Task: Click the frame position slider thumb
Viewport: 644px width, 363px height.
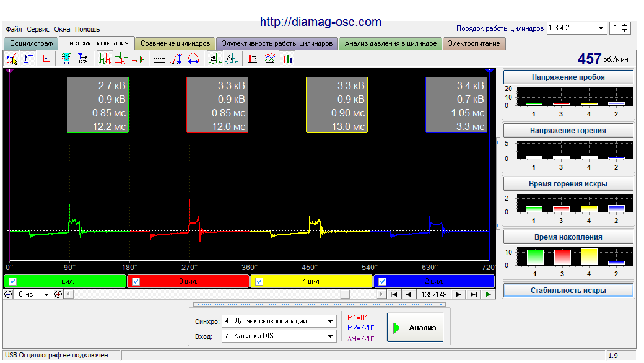Action: coord(345,294)
